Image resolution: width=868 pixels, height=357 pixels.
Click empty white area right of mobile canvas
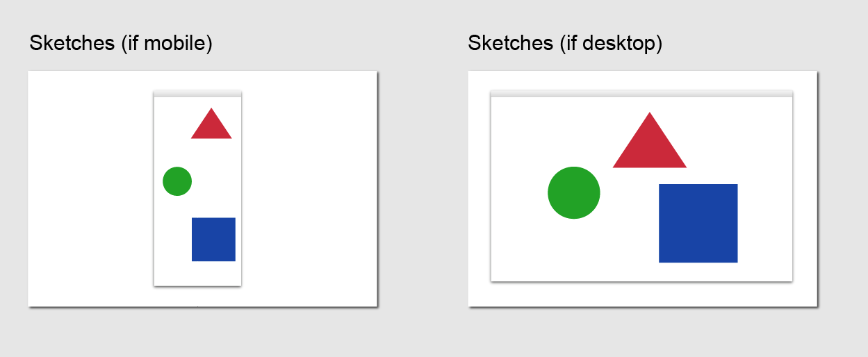309,188
